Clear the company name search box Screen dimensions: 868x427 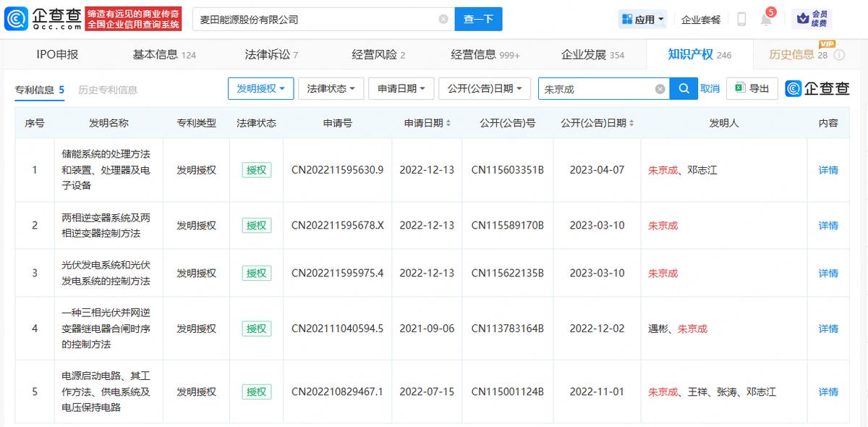point(443,20)
